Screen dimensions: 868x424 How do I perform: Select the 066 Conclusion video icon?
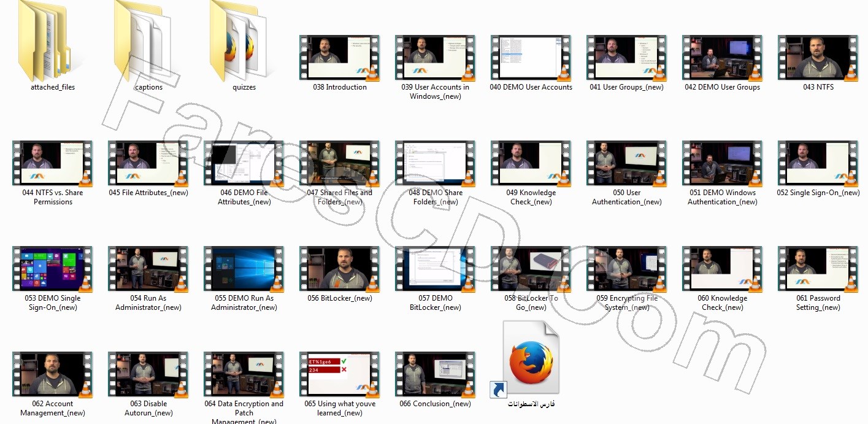tap(436, 374)
